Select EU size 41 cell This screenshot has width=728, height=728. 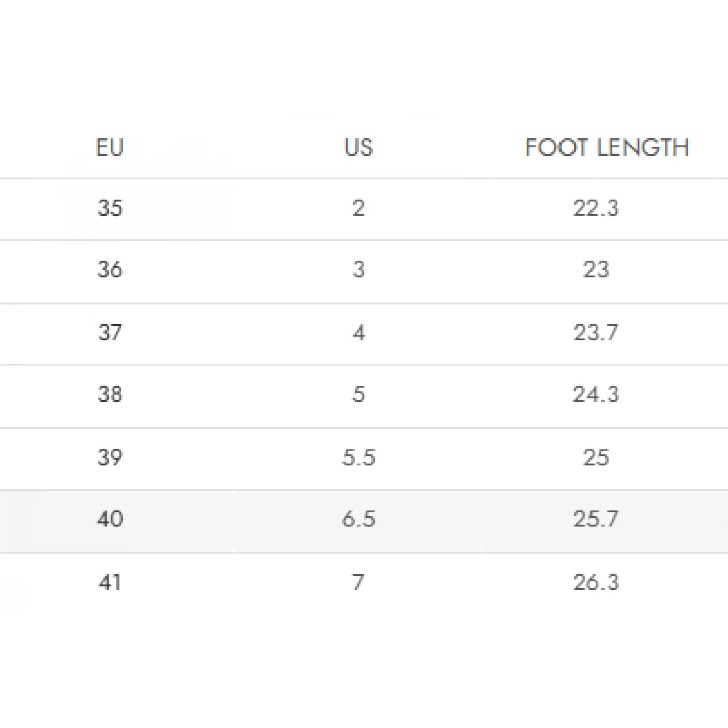110,582
